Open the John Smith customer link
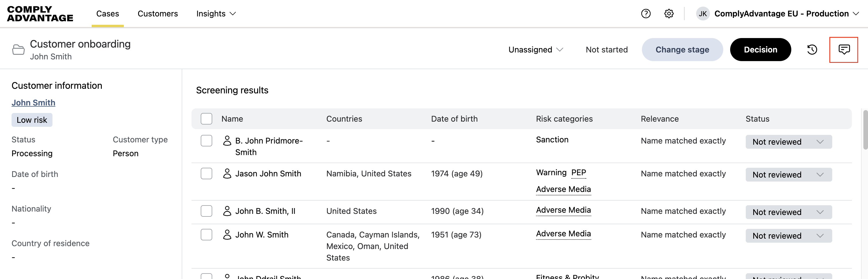Screen dimensions: 868x279 pos(33,102)
